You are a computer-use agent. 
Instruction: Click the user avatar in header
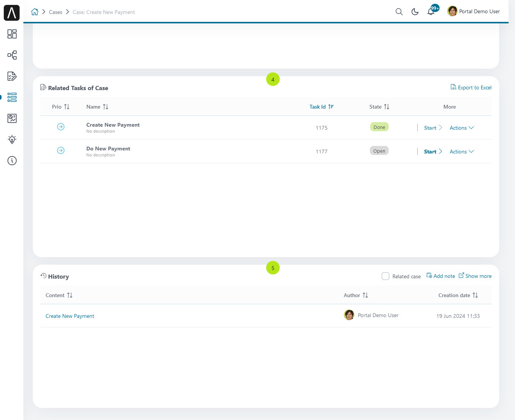coord(452,11)
